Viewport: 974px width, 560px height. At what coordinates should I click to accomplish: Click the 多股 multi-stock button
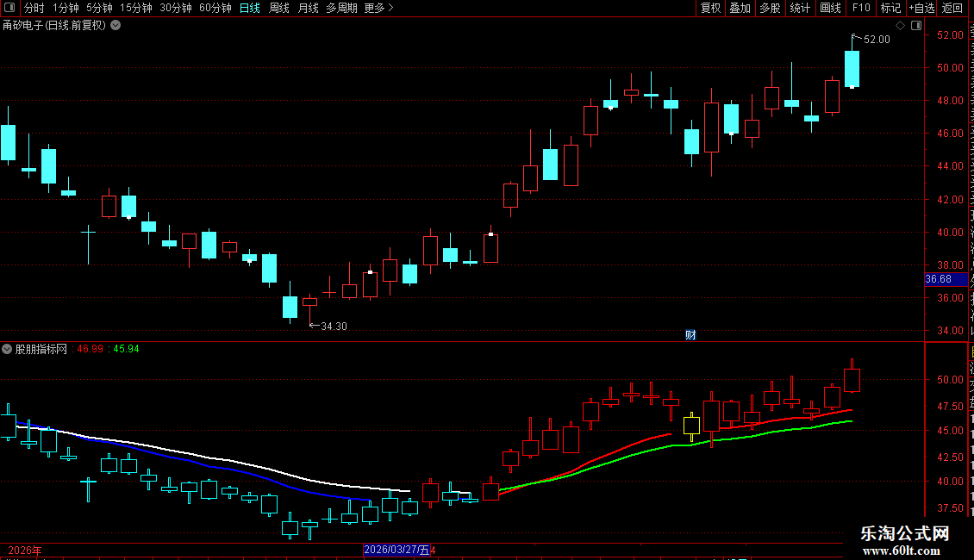tap(771, 8)
